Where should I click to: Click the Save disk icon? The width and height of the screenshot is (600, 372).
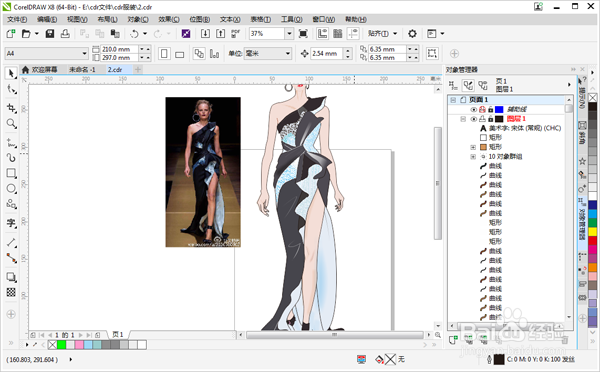point(50,34)
